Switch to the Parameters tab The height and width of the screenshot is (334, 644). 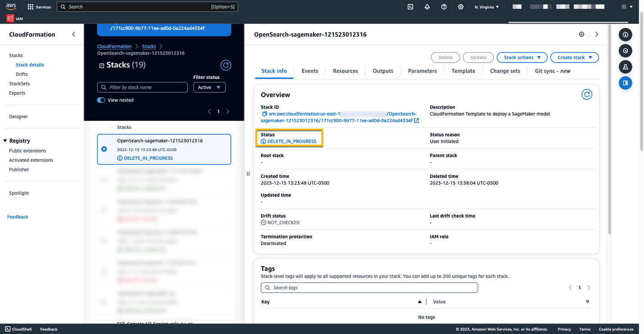(x=422, y=71)
